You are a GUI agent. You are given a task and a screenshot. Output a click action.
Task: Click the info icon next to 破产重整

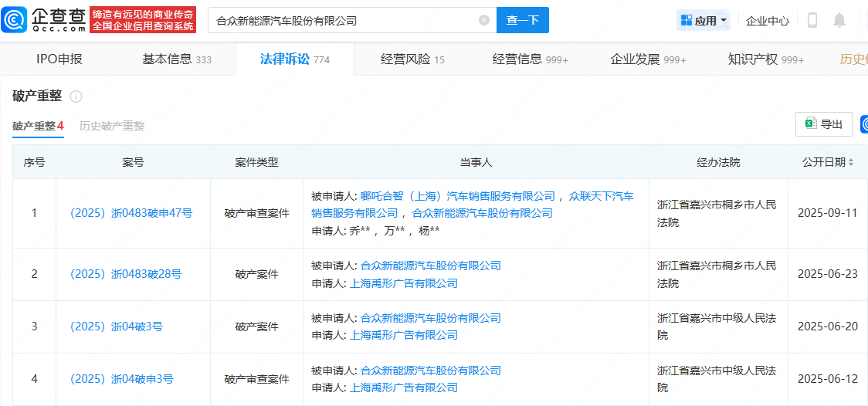(x=76, y=96)
